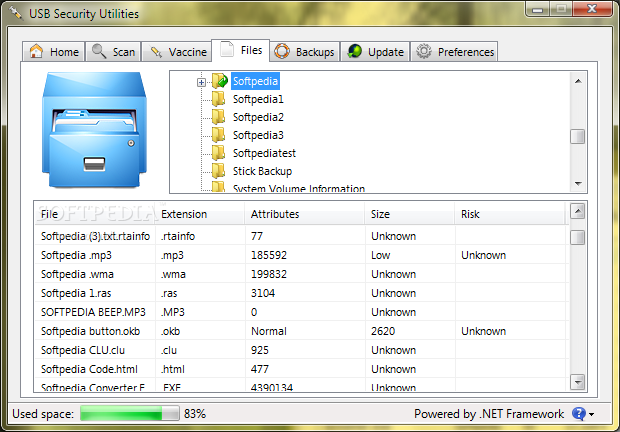The width and height of the screenshot is (620, 432).
Task: Select the Softpedia2 folder label
Action: click(258, 117)
